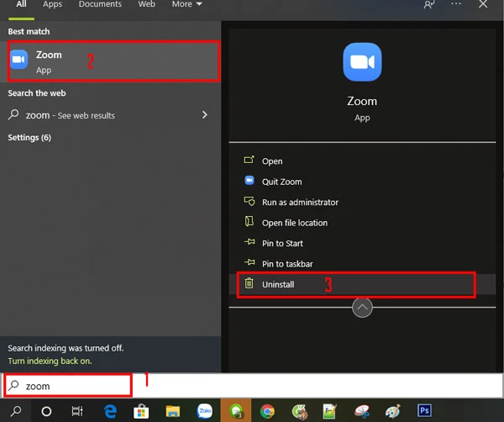Switch to the Apps filter tab
This screenshot has height=422, width=504.
point(52,5)
